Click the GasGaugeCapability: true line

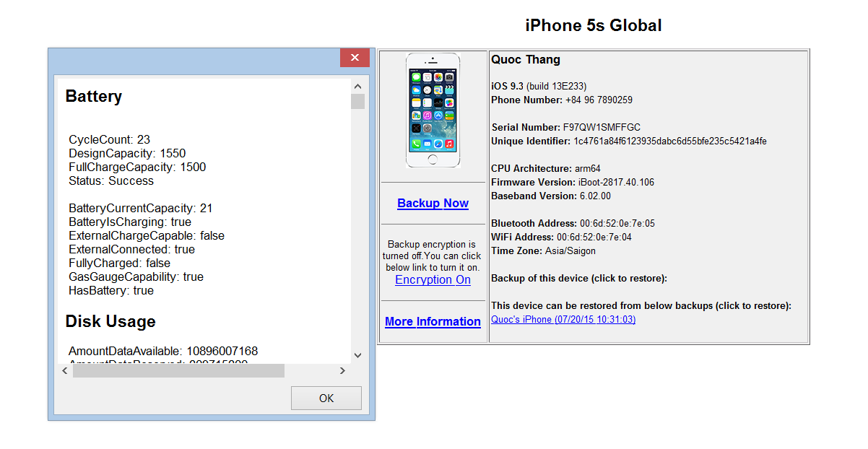[136, 276]
